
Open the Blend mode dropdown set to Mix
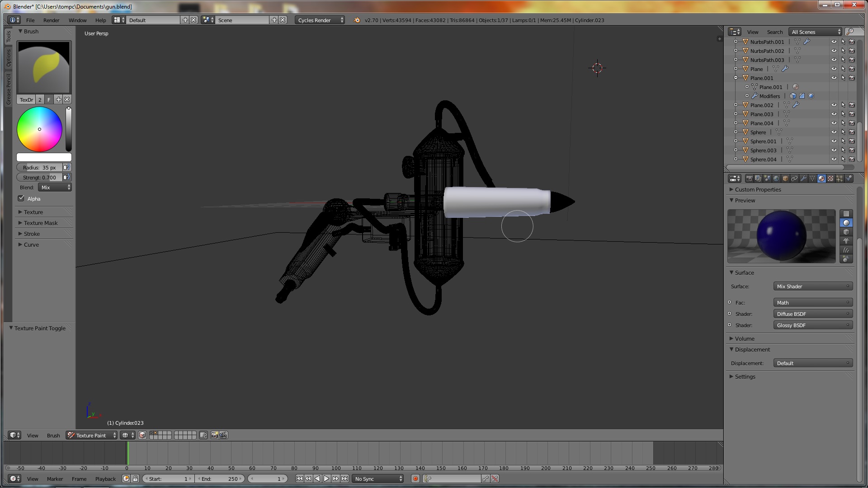[x=54, y=187]
